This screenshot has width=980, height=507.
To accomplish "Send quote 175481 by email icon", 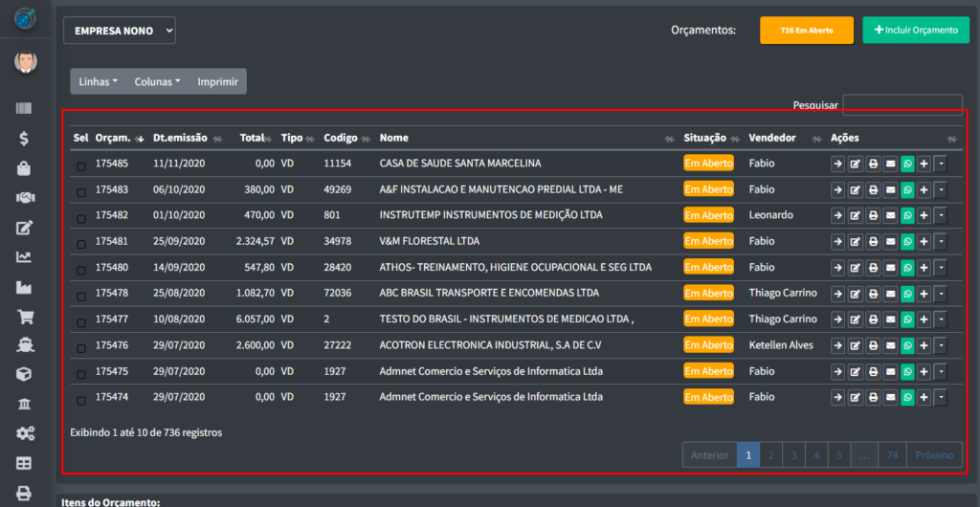I will 890,241.
